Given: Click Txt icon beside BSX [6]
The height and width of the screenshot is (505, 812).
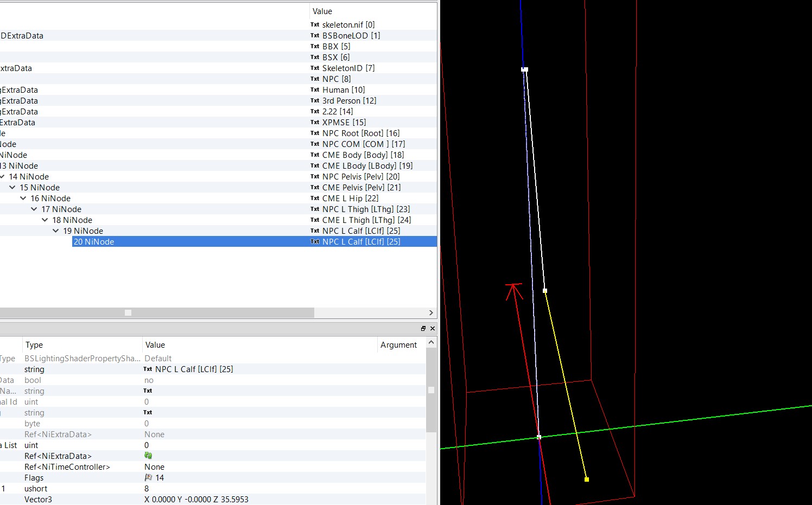Looking at the screenshot, I should [315, 57].
